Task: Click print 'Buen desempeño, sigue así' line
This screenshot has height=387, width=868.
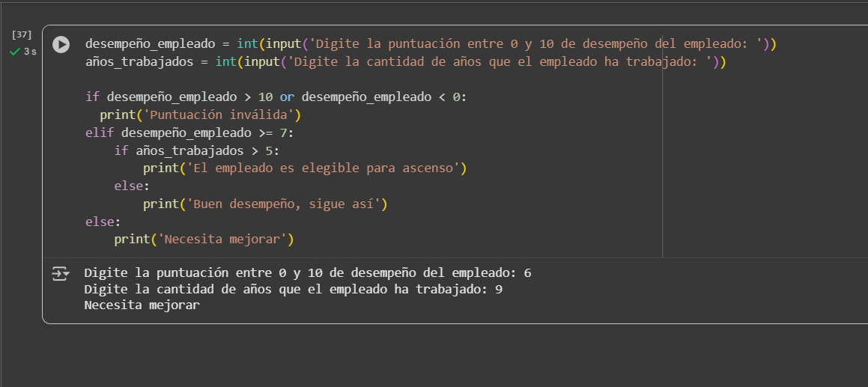Action: 265,204
